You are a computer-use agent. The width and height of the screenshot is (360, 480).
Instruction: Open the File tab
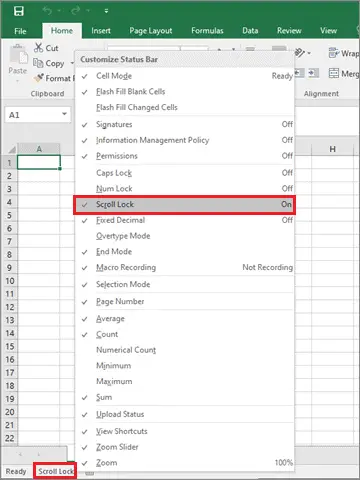[x=20, y=31]
